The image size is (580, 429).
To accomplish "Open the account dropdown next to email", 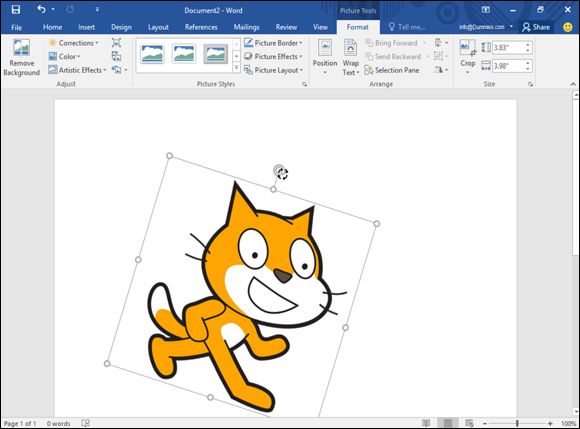I will 511,27.
